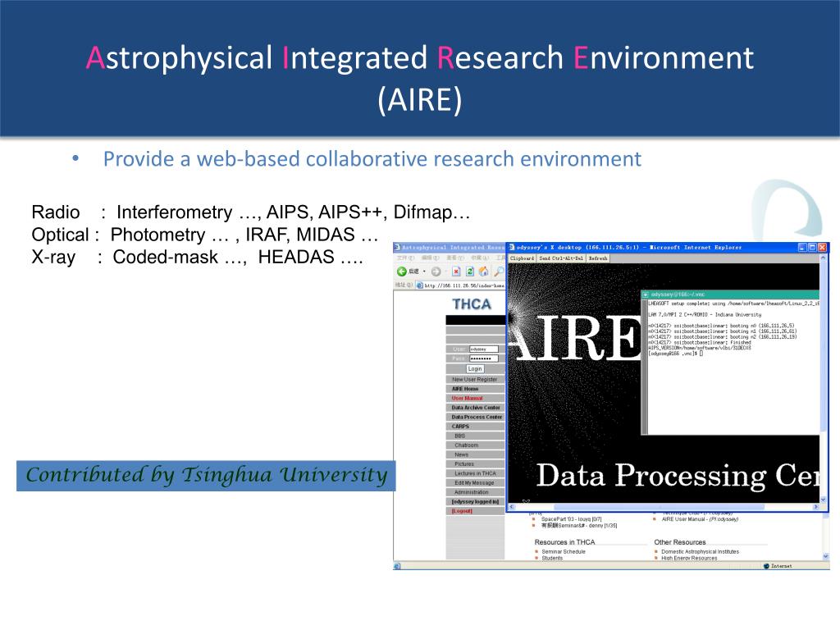This screenshot has height=630, width=840.
Task: Click the Send Ctrl-Alt-Del button
Action: 561,258
